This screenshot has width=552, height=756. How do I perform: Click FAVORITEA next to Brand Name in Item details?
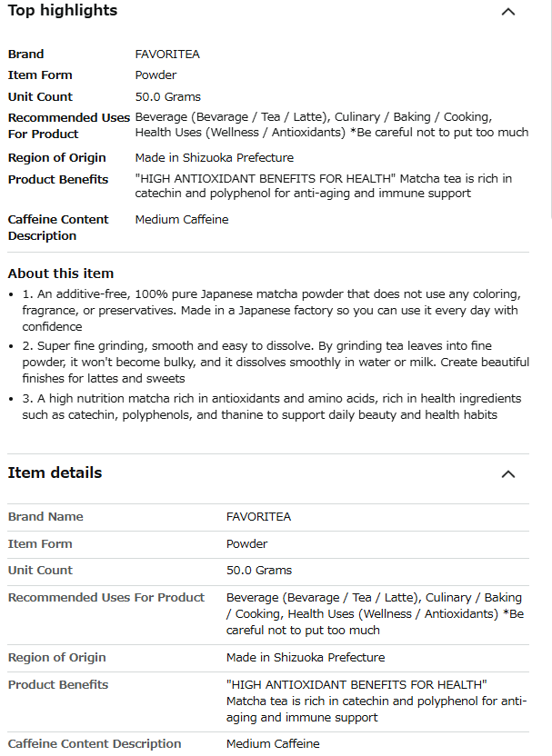[258, 517]
